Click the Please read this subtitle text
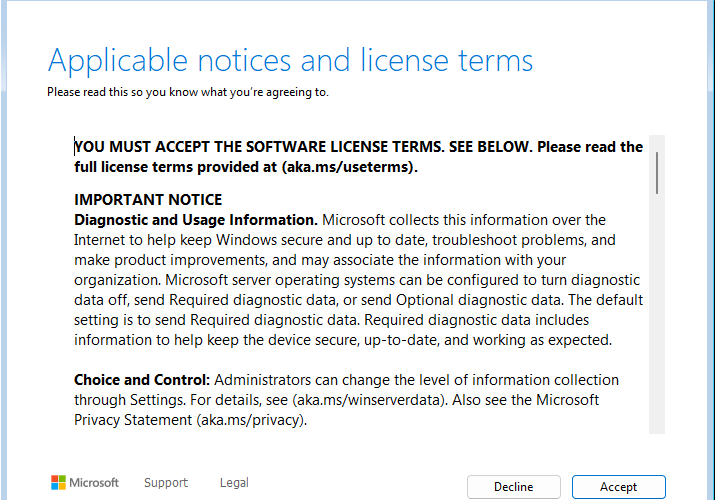This screenshot has width=715, height=500. coord(187,92)
